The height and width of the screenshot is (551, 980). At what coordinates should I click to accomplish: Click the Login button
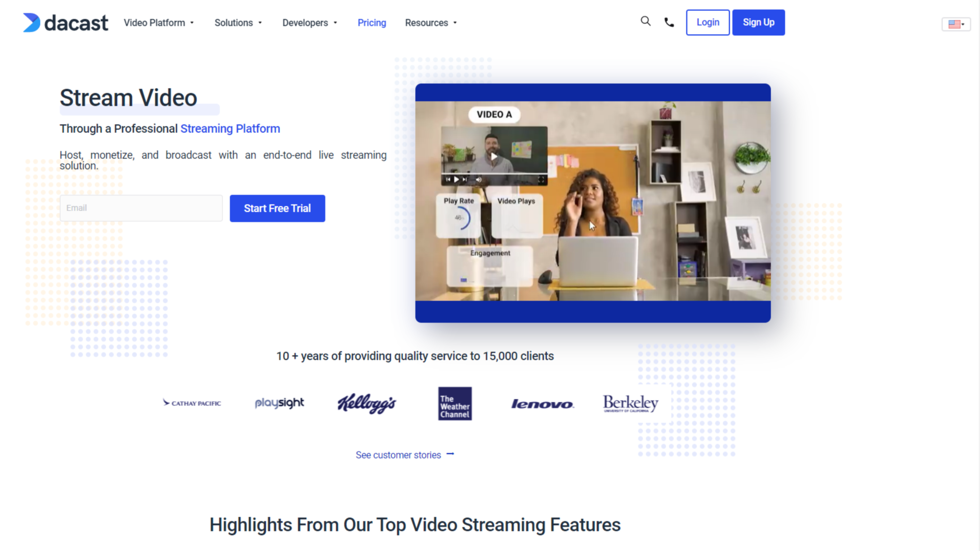pyautogui.click(x=708, y=23)
